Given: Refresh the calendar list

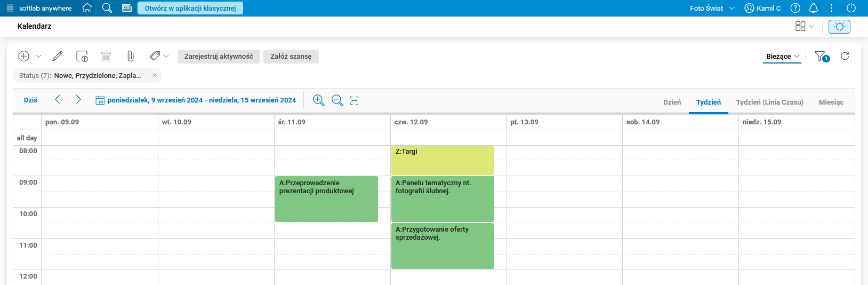Looking at the screenshot, I should [x=845, y=56].
